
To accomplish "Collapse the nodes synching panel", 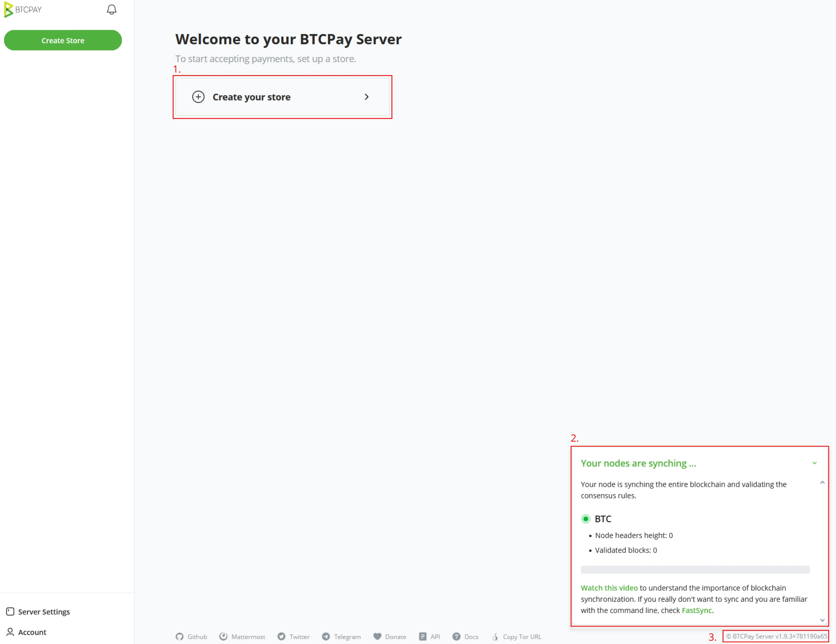I will pos(814,463).
